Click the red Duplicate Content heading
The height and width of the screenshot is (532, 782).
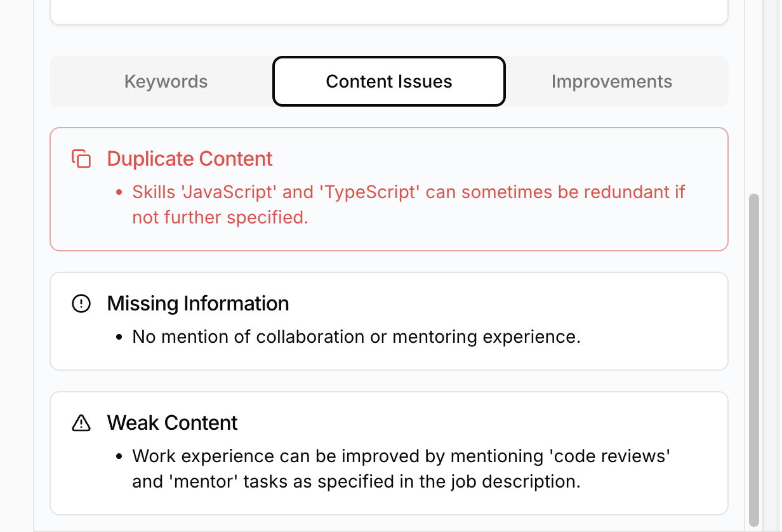190,159
